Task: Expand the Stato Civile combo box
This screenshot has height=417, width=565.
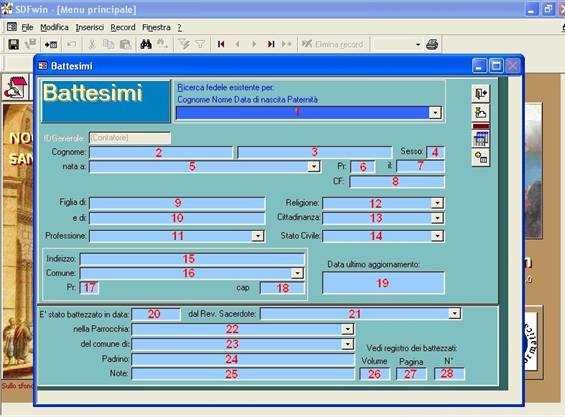Action: click(437, 236)
